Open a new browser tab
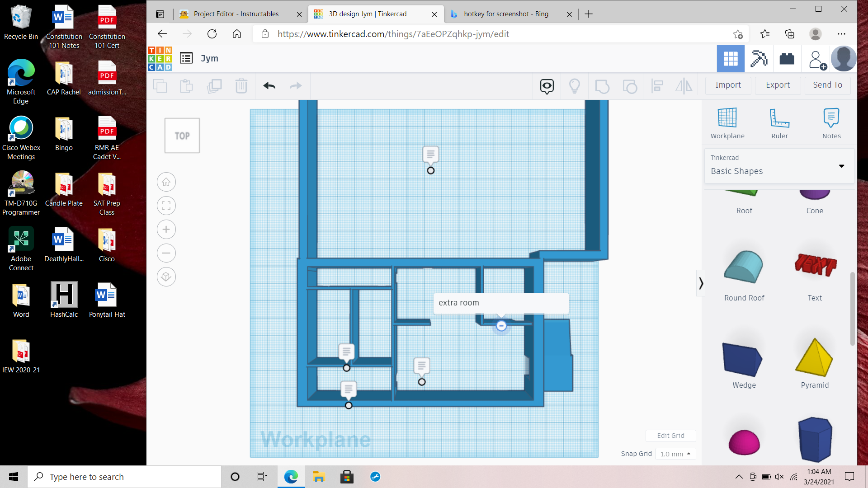The image size is (868, 488). 589,14
